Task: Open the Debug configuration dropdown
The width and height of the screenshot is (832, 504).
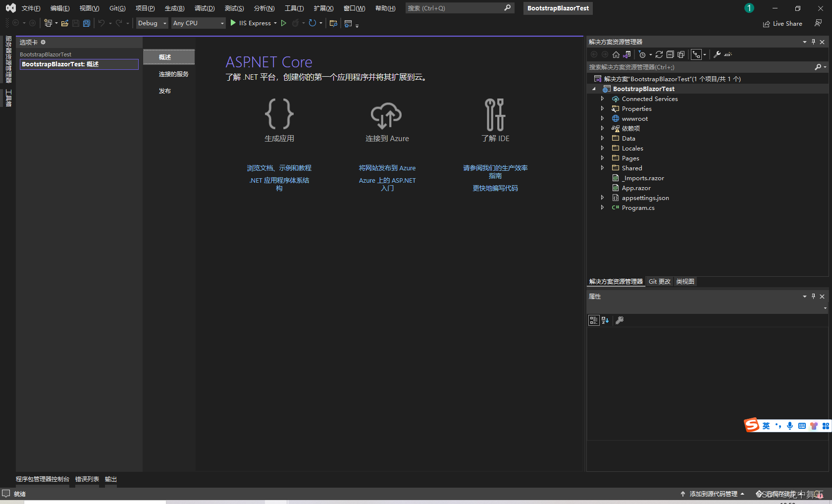Action: coord(152,23)
